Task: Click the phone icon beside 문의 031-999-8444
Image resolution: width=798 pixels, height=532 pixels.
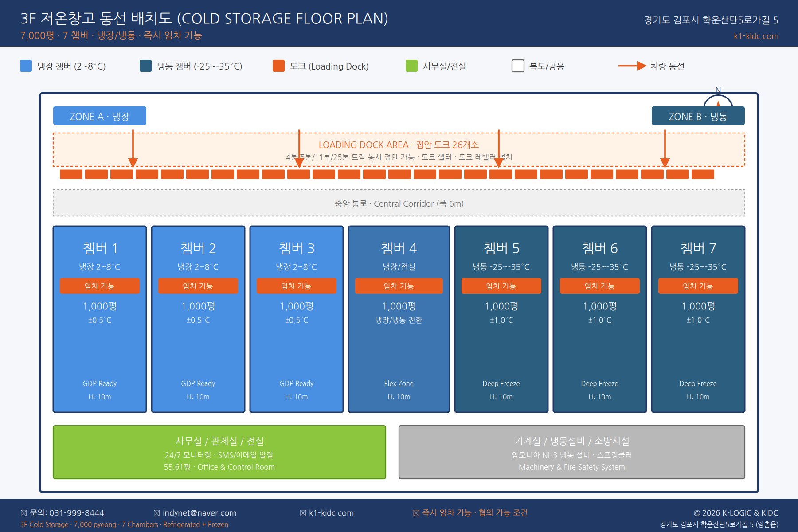Action: click(x=24, y=513)
